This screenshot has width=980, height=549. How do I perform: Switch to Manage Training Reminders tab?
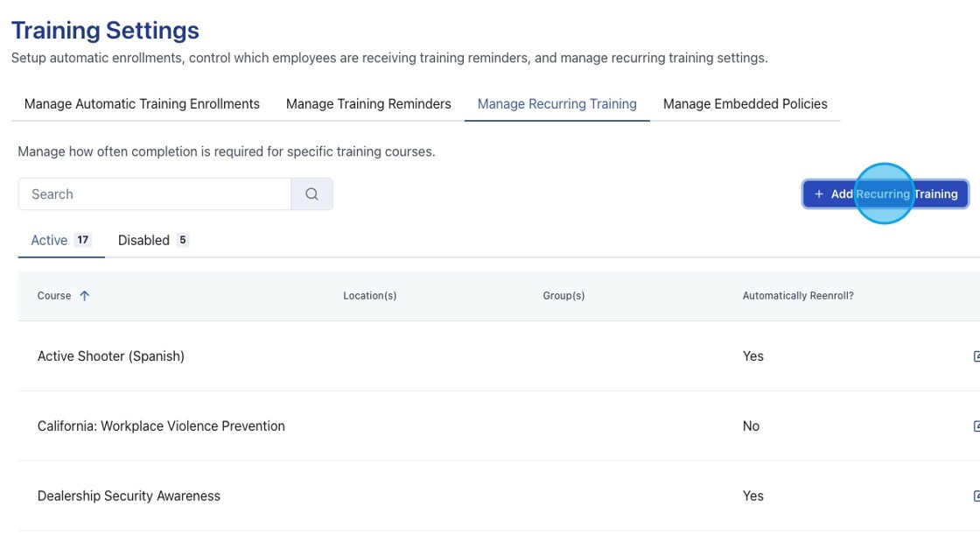point(368,104)
